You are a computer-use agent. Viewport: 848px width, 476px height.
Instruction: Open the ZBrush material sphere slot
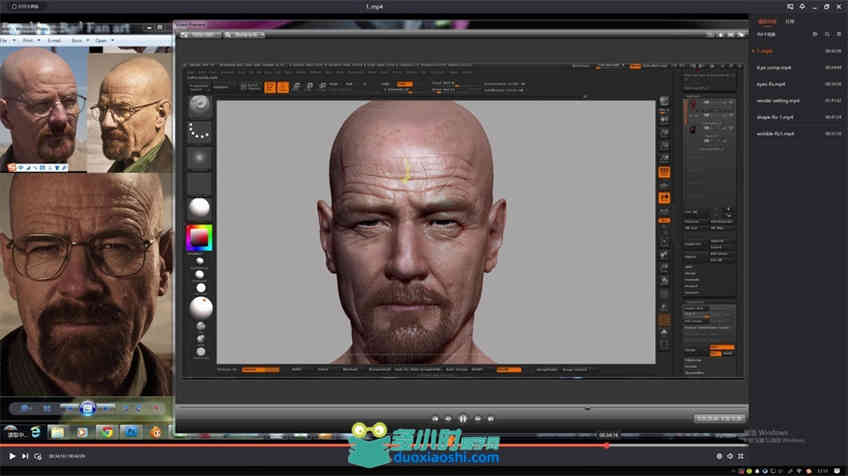[199, 208]
